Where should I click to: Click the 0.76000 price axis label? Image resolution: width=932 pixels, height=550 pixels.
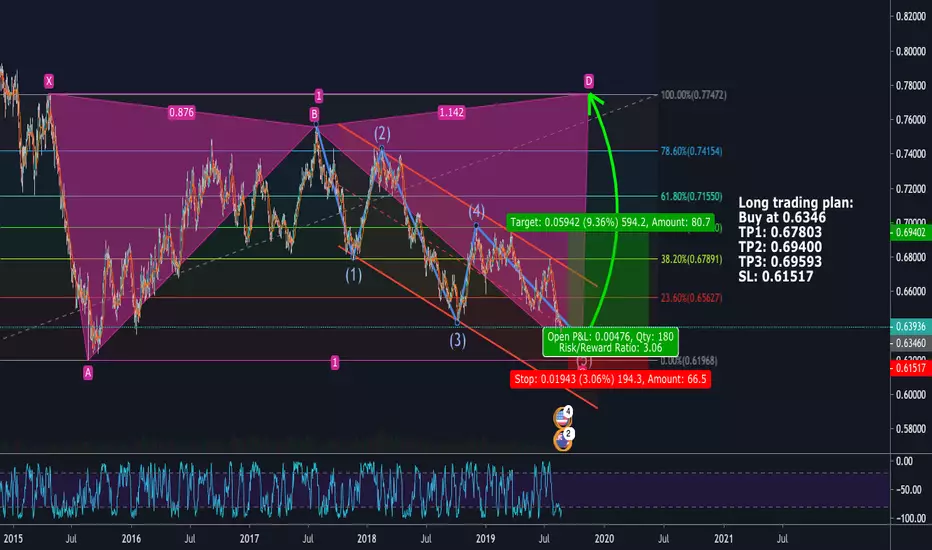(x=911, y=120)
